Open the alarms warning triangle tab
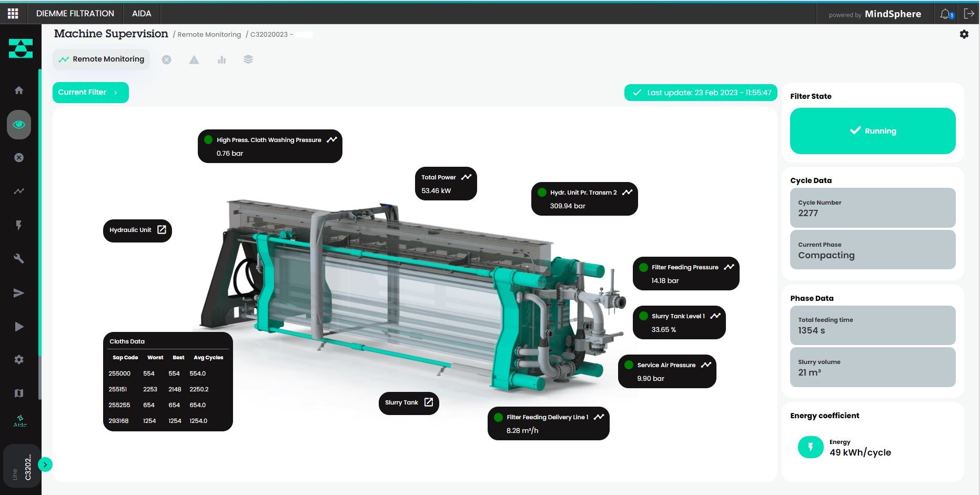The height and width of the screenshot is (495, 980). [194, 60]
